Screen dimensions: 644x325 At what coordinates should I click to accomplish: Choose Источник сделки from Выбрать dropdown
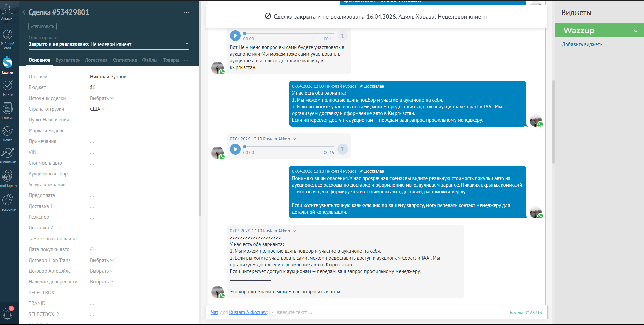click(x=101, y=98)
